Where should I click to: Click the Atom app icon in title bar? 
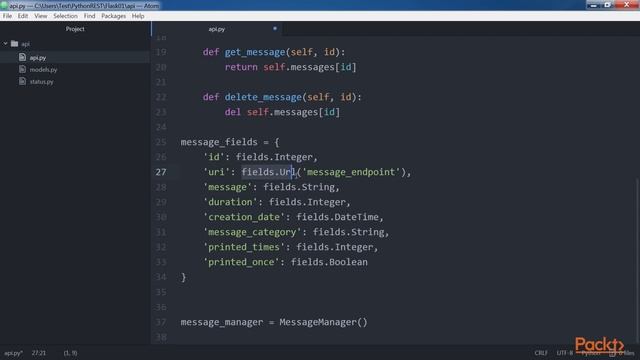tap(4, 5)
